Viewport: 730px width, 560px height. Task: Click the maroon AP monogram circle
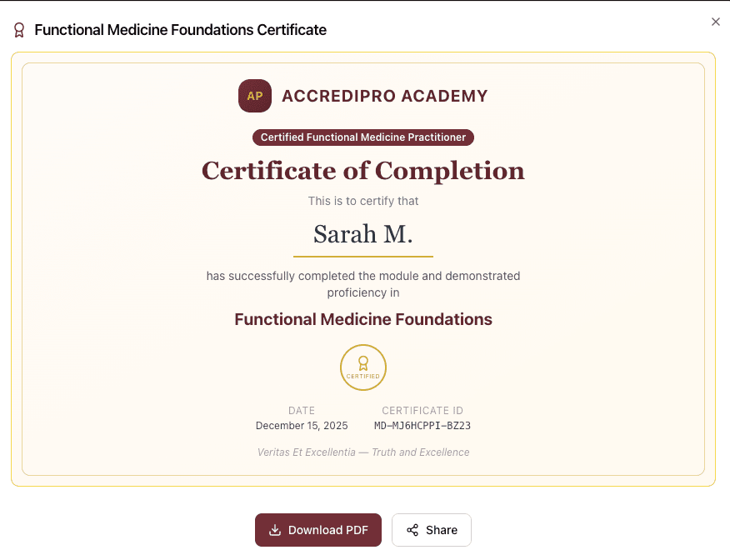(255, 96)
